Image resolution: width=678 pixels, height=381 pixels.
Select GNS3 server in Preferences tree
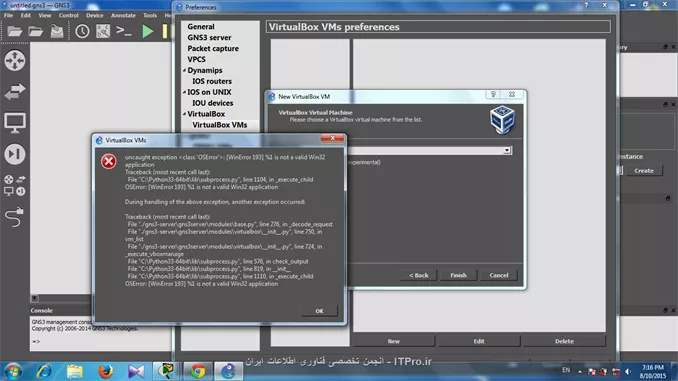[209, 38]
